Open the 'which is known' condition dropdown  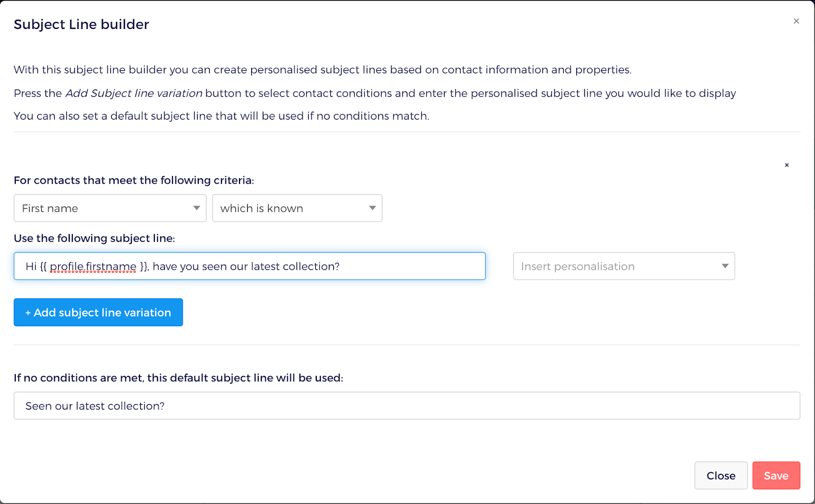pos(297,208)
